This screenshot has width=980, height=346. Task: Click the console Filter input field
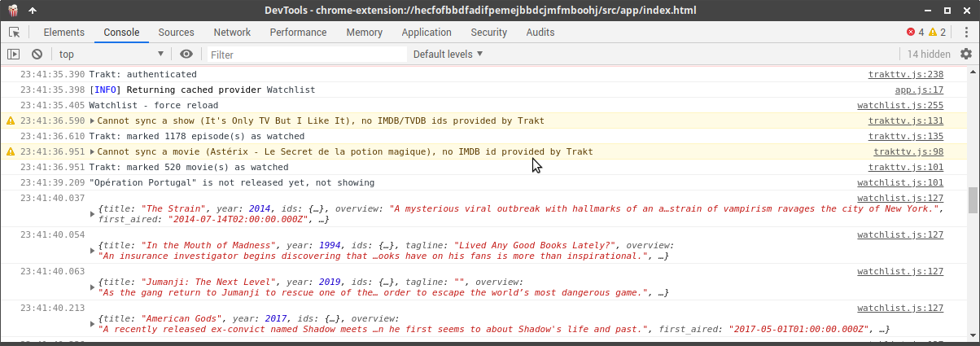point(306,55)
